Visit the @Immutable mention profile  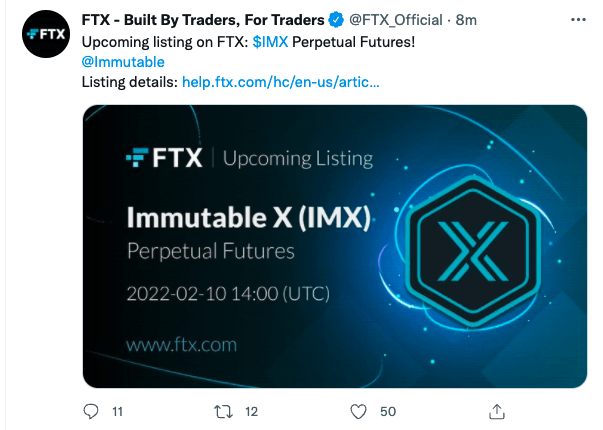(x=122, y=61)
